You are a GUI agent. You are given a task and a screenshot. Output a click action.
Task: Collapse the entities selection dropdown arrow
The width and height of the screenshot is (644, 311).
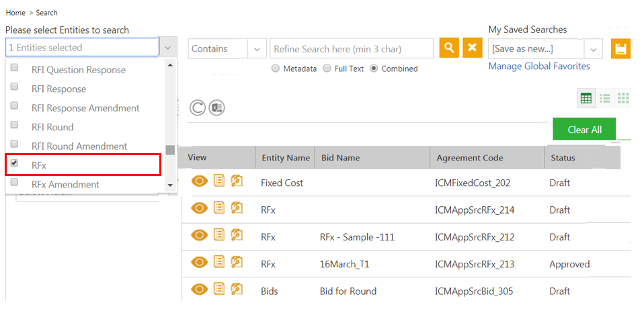pos(168,48)
